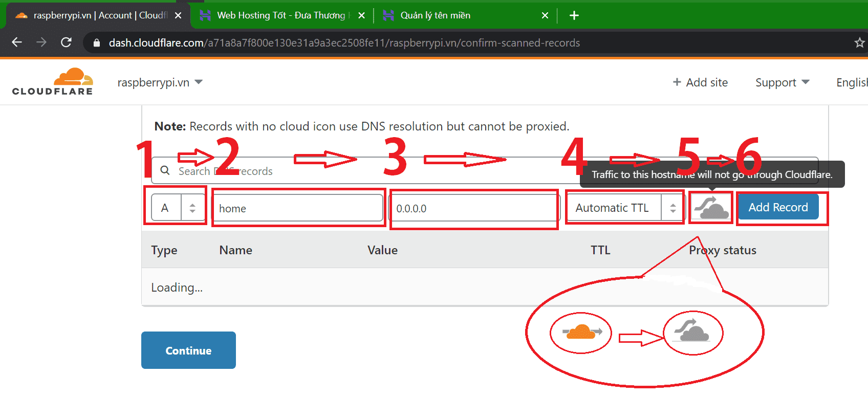Click the browser back arrow
Screen dimensions: 868x419
tap(17, 42)
